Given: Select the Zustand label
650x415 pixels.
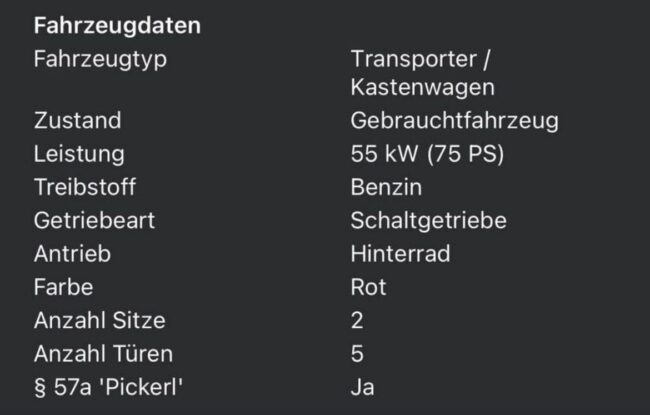Looking at the screenshot, I should (78, 121).
